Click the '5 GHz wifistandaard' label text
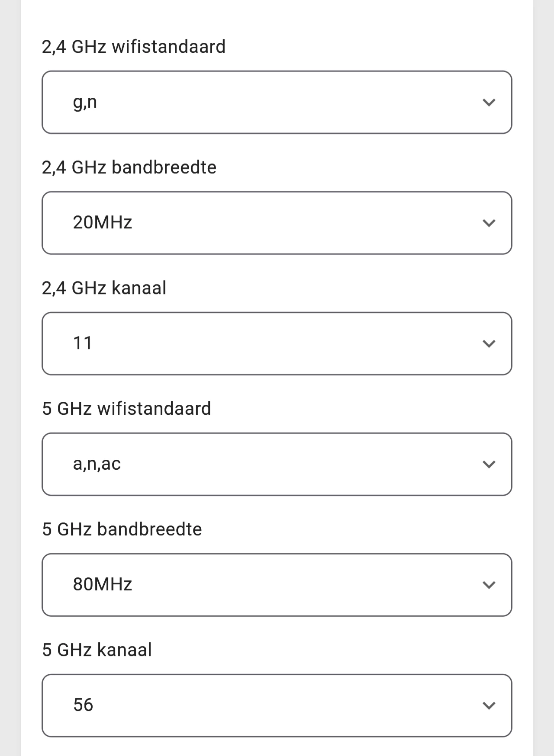554x756 pixels. pos(126,409)
